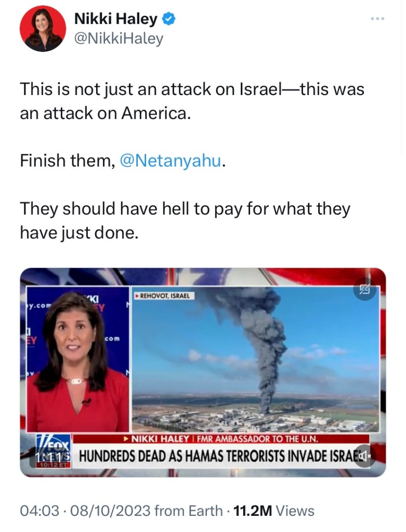
Task: Open the three-dot more options menu
Action: click(x=377, y=19)
